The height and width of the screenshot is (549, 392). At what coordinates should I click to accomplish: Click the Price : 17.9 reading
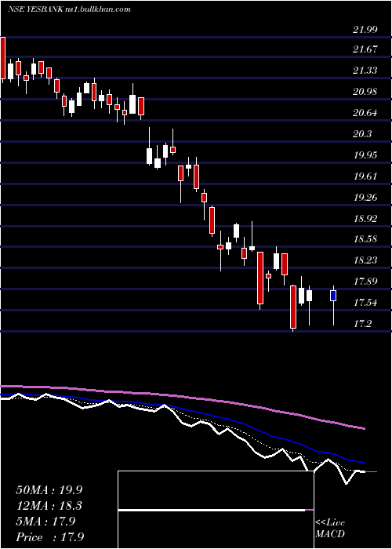pyautogui.click(x=50, y=537)
